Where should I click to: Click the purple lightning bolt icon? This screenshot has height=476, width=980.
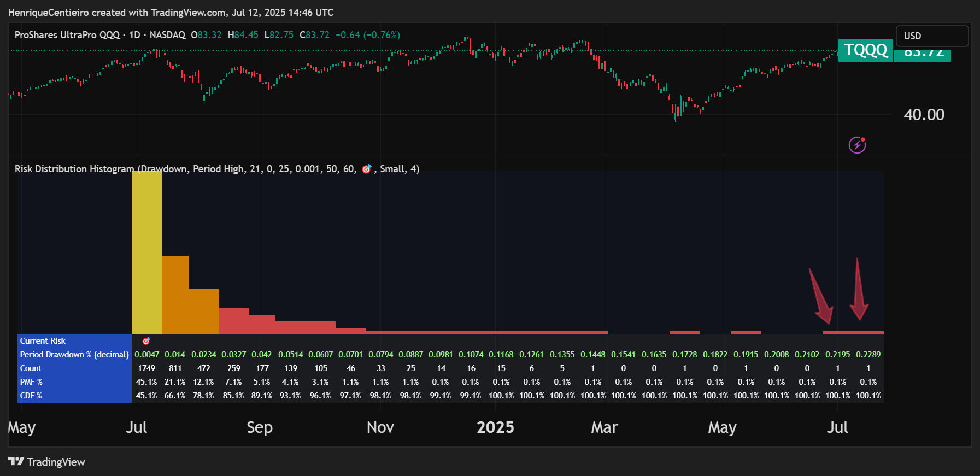point(857,145)
